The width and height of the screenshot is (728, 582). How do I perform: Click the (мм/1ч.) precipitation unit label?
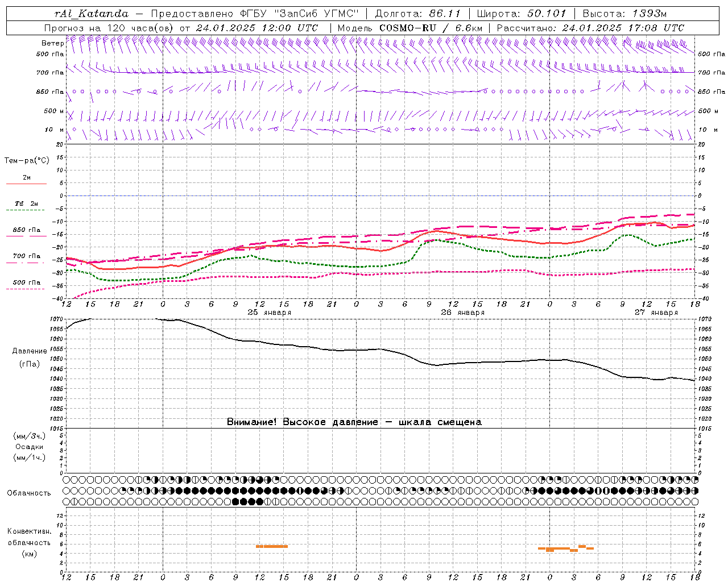(29, 458)
